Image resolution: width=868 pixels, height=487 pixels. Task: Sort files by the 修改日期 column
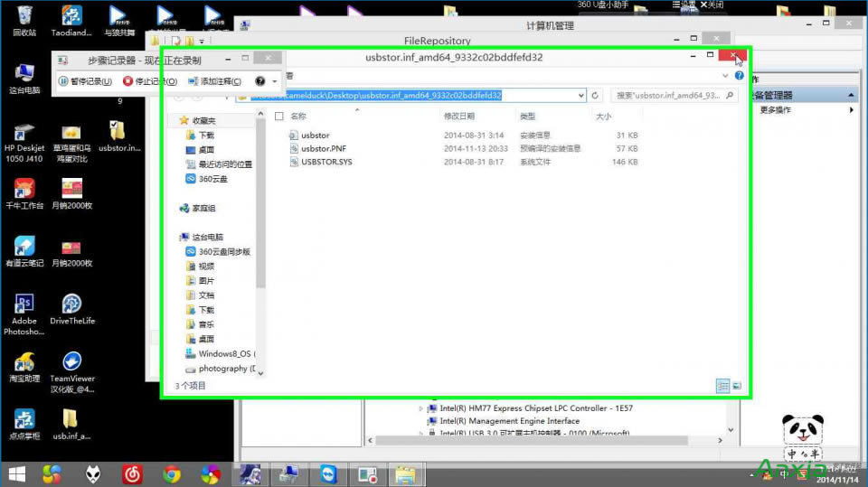click(459, 116)
